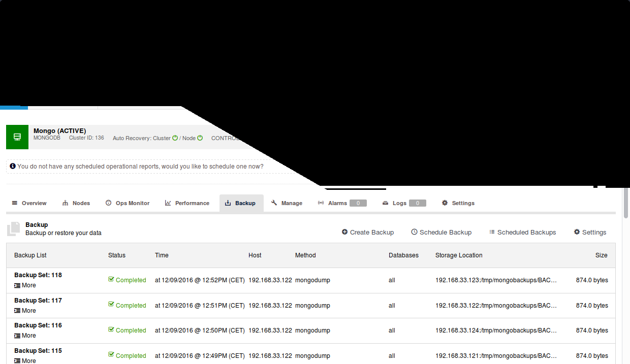Open the Ops Monitor tab
This screenshot has height=364, width=630.
click(x=128, y=203)
